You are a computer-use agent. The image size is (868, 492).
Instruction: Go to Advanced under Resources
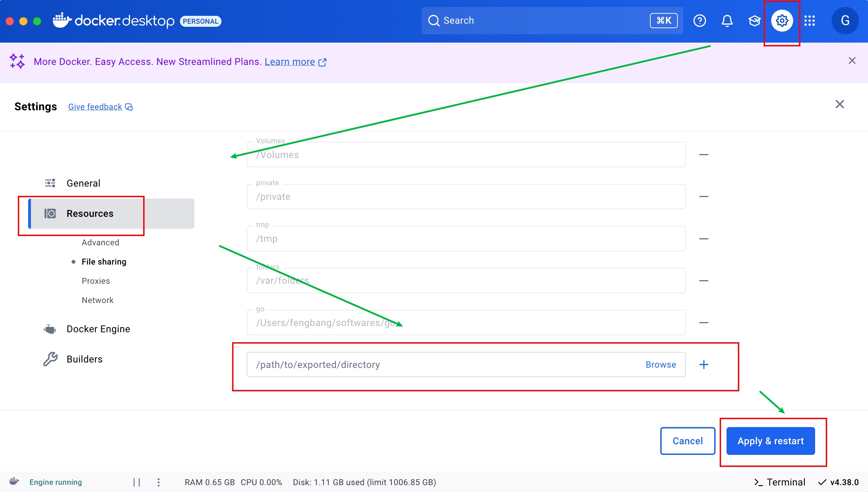click(x=100, y=243)
